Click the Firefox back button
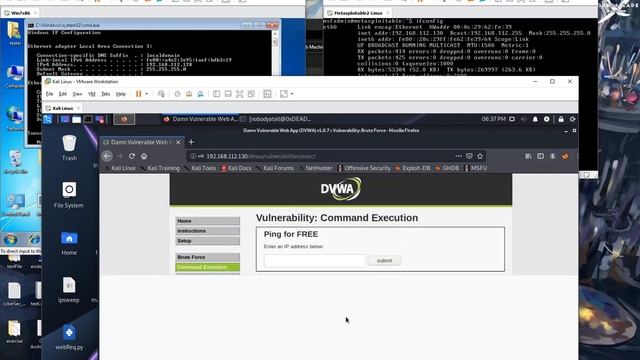Screen dimensions: 640x360 point(107,156)
